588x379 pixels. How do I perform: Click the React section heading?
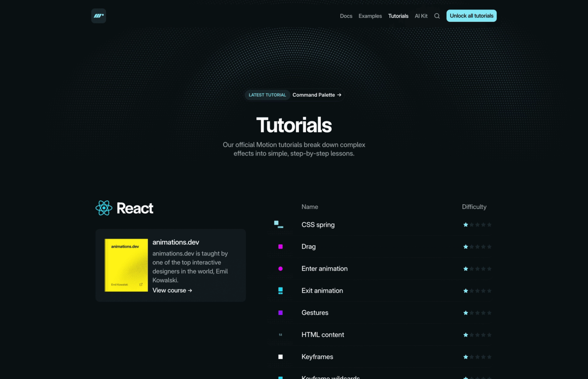coord(135,208)
